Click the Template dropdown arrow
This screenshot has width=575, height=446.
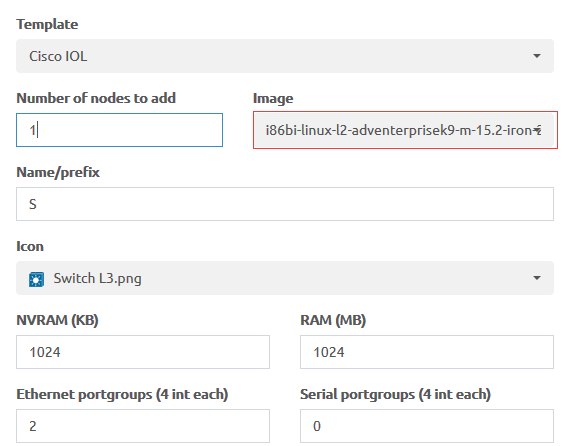coord(537,56)
